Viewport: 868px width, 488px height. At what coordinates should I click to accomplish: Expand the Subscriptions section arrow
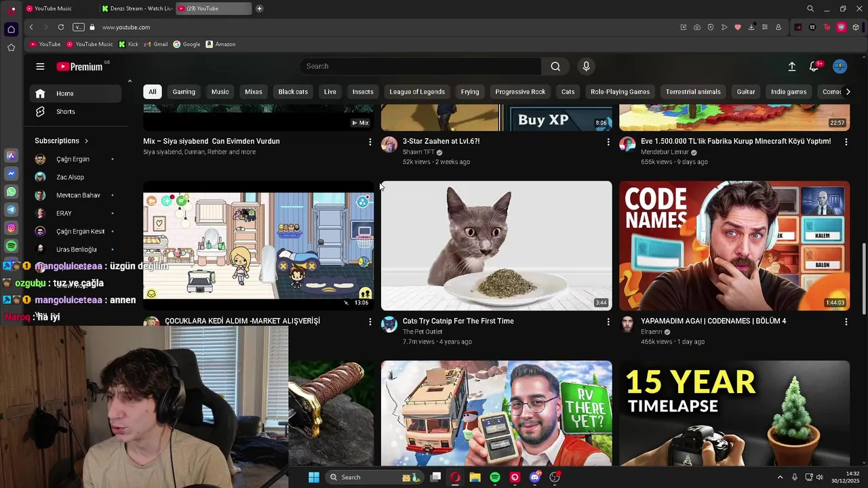point(86,141)
